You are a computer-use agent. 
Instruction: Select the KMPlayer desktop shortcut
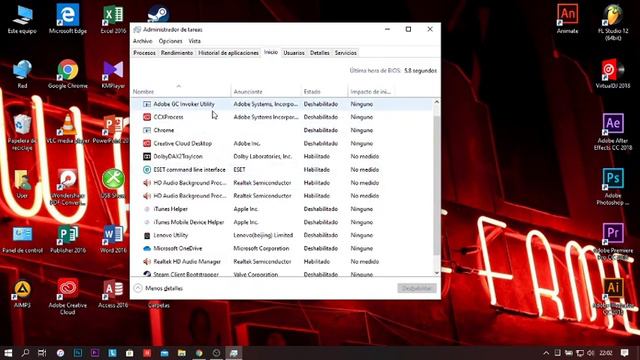point(113,74)
